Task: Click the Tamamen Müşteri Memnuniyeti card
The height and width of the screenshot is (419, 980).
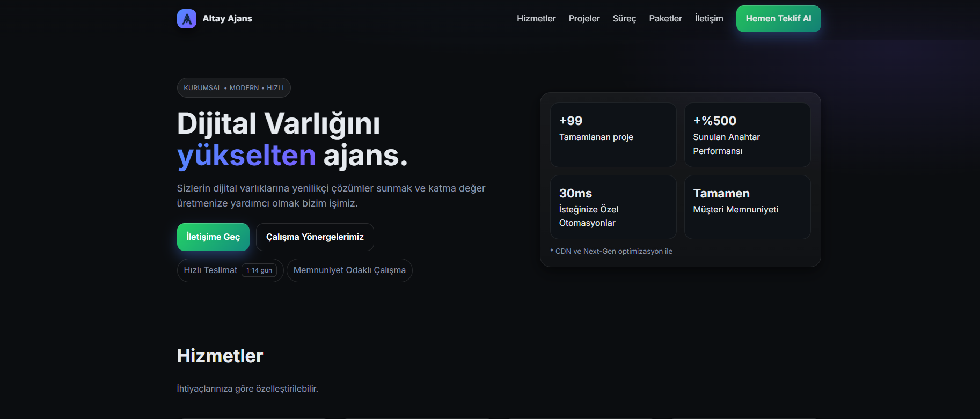Action: click(747, 207)
